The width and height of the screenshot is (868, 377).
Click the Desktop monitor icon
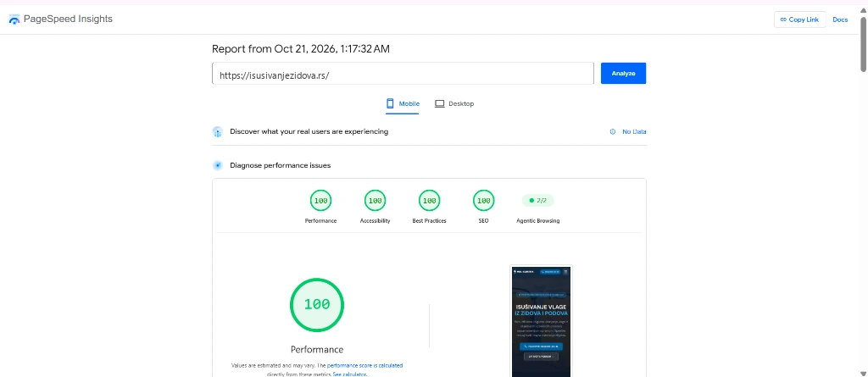pyautogui.click(x=440, y=103)
